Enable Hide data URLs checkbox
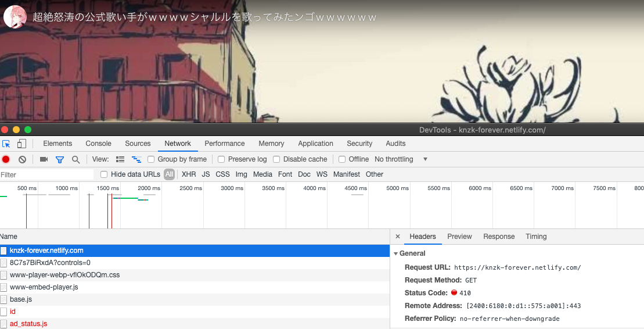The image size is (644, 329). coord(104,174)
